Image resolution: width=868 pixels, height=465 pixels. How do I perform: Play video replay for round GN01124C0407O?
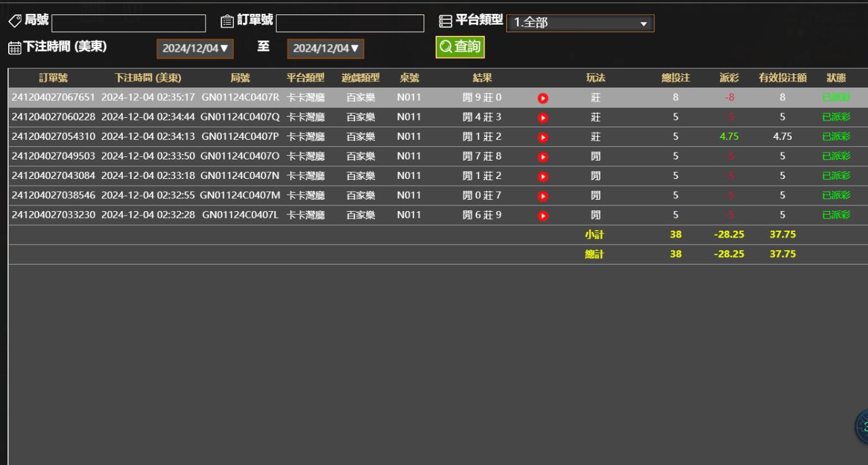coord(543,156)
